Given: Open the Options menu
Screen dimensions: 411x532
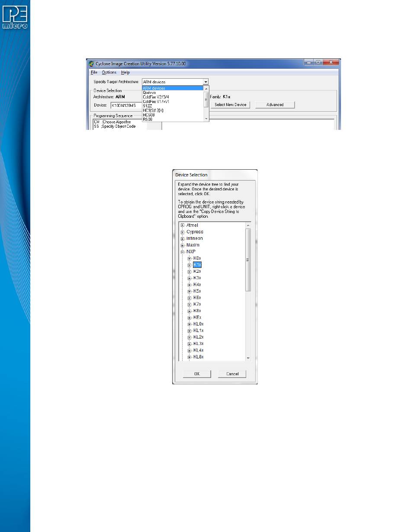Looking at the screenshot, I should pyautogui.click(x=109, y=72).
